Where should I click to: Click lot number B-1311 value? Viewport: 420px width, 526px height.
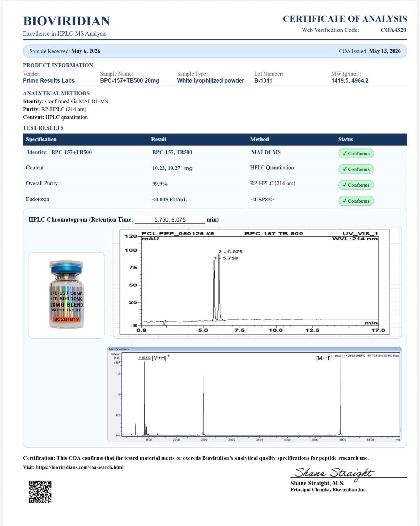click(x=263, y=80)
